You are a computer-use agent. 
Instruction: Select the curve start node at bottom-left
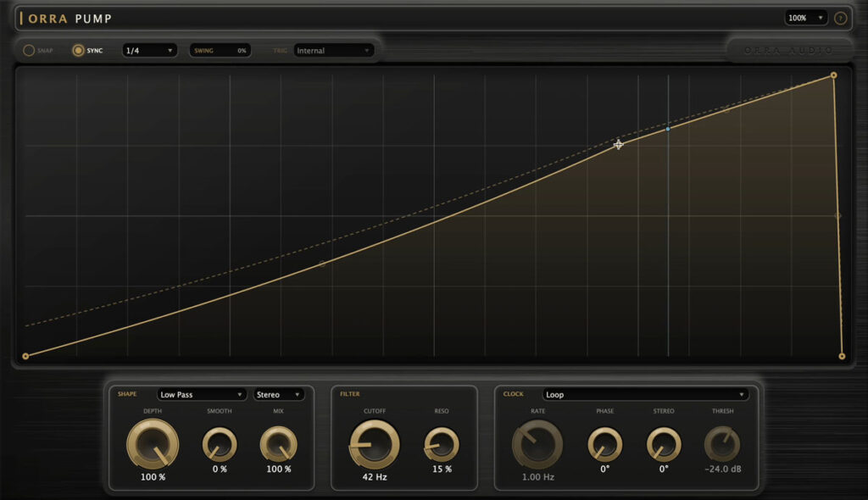point(25,356)
